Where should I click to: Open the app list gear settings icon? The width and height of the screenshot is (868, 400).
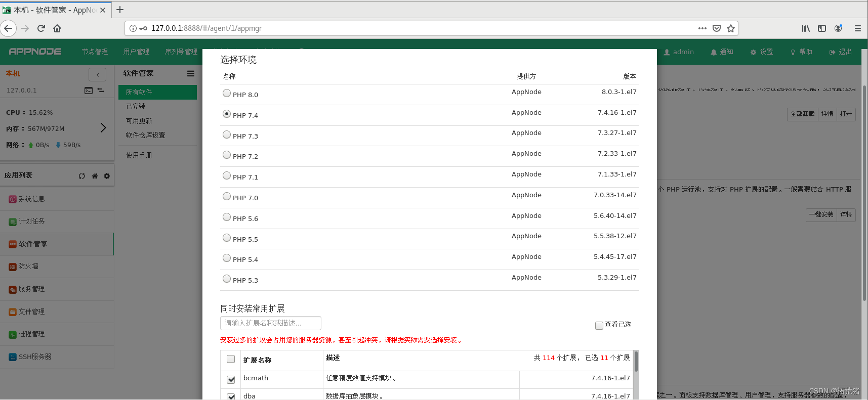click(107, 176)
